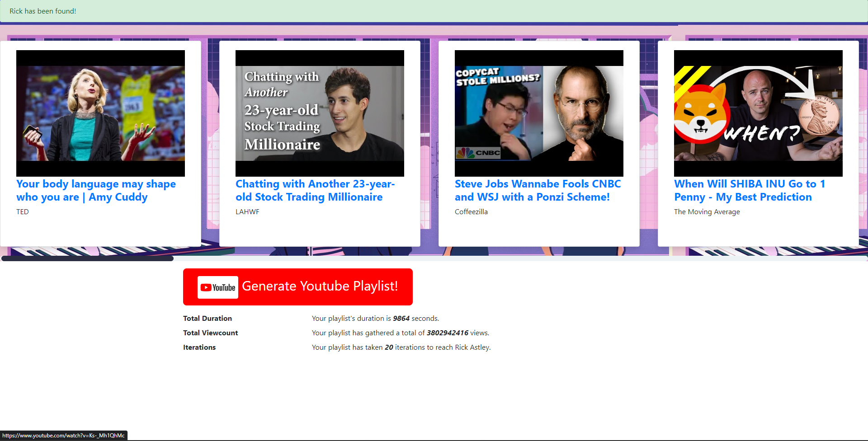Viewport: 868px width, 441px height.
Task: Select the Coffeezilla channel name
Action: (471, 212)
